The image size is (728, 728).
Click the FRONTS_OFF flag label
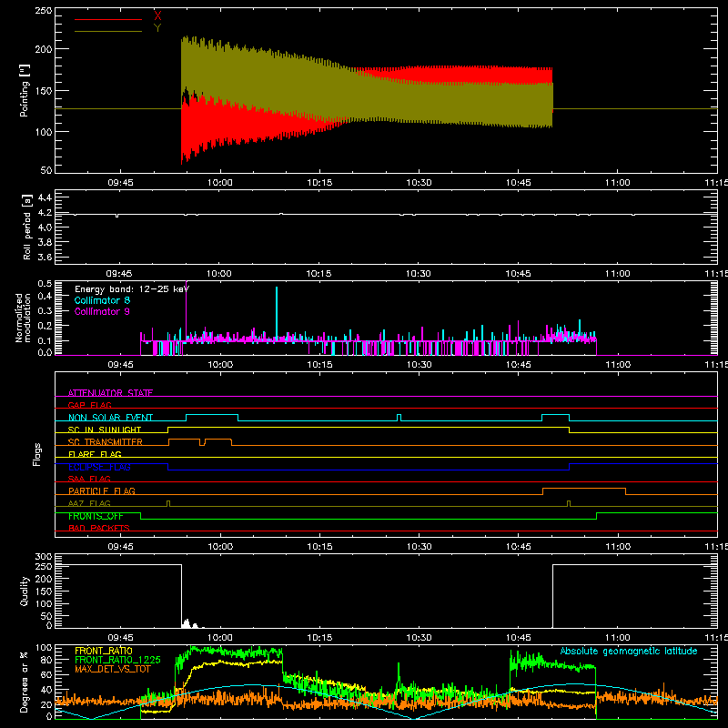pyautogui.click(x=96, y=516)
